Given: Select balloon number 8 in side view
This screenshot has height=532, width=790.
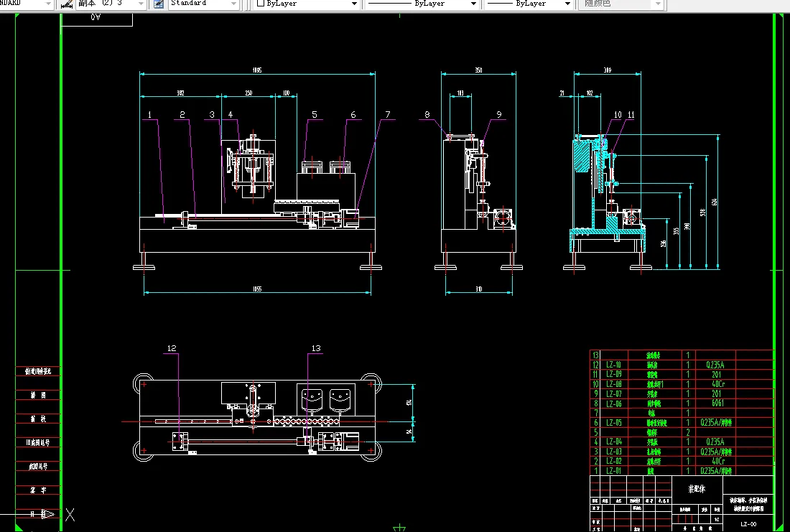Looking at the screenshot, I should (427, 115).
